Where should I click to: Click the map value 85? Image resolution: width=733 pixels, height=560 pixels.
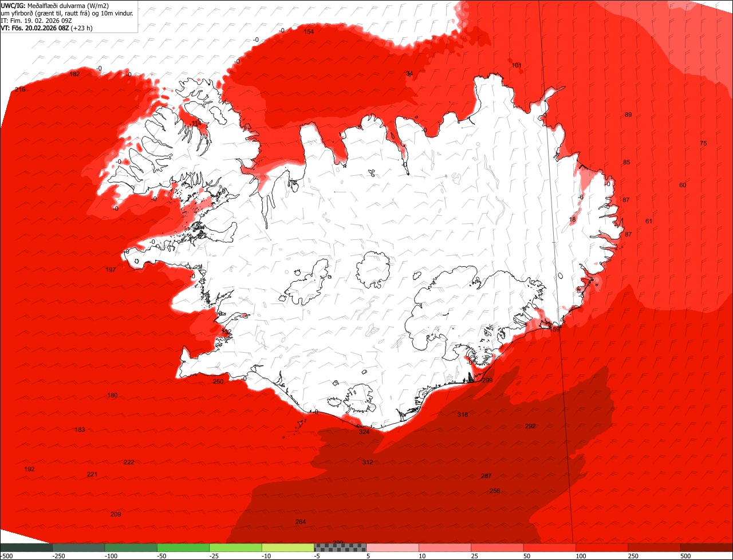[626, 163]
